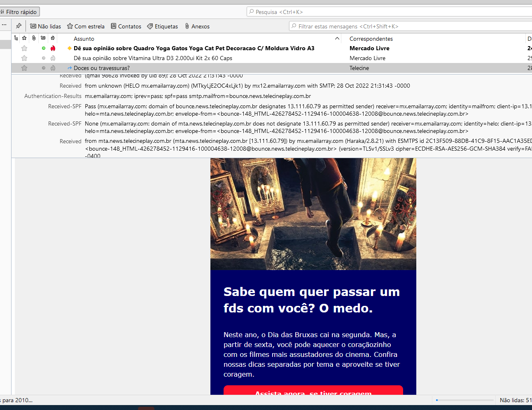This screenshot has height=410, width=532.
Task: Click the Authentication-Results header label
Action: [x=53, y=96]
